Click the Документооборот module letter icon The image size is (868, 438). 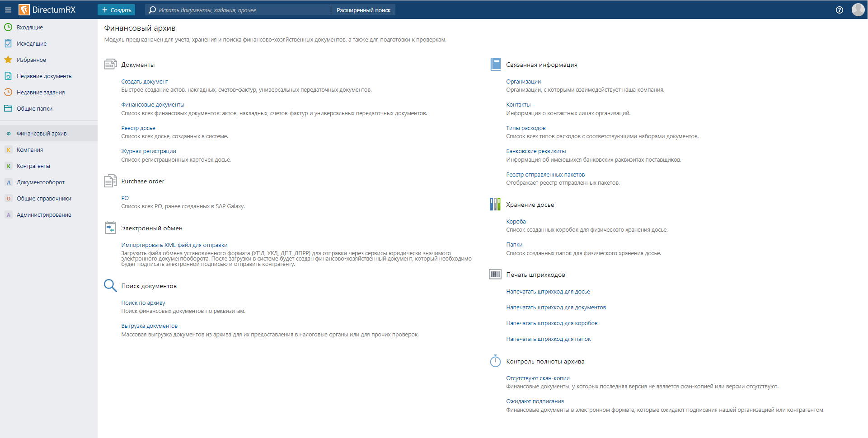(x=8, y=182)
